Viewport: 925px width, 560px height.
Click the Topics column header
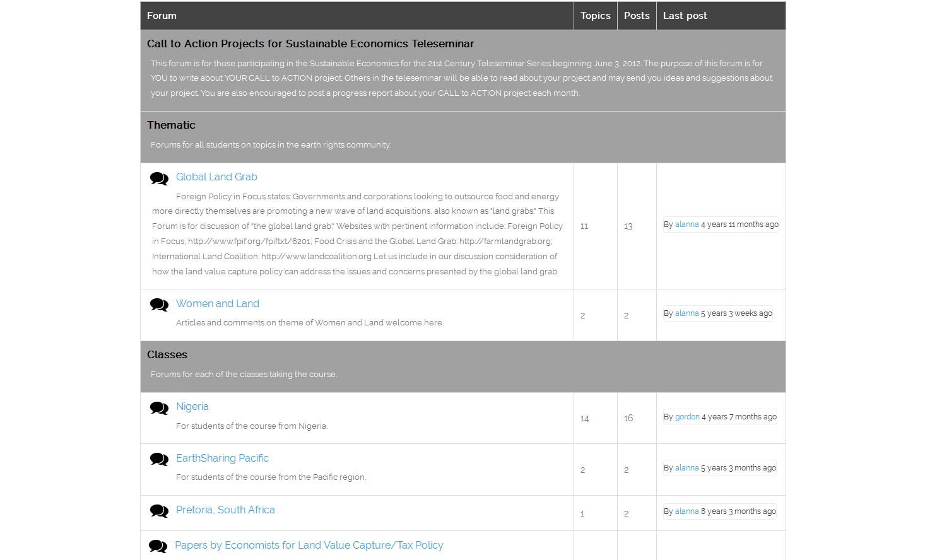pos(595,16)
